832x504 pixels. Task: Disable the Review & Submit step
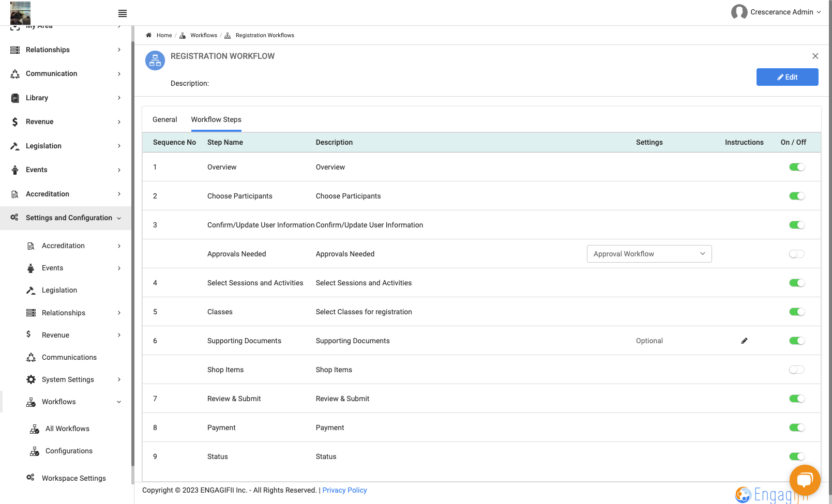point(797,399)
